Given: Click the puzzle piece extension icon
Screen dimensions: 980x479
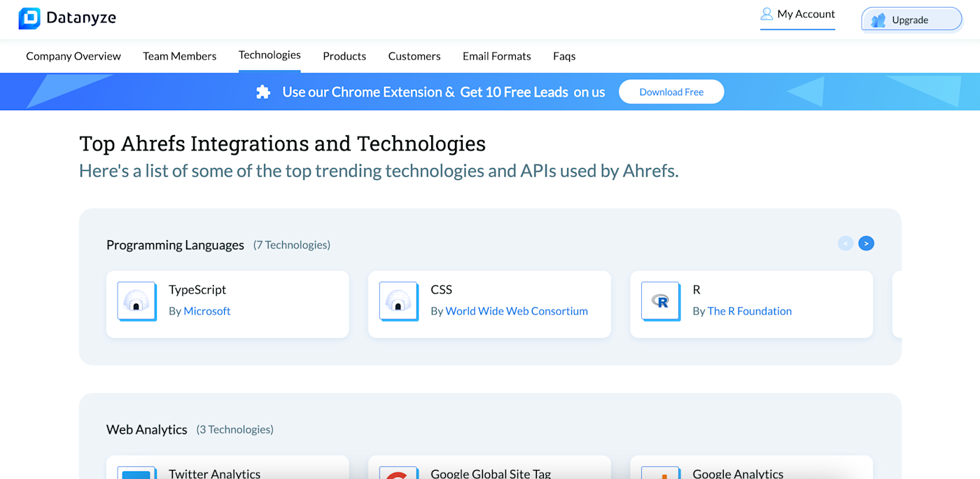Looking at the screenshot, I should click(x=263, y=92).
